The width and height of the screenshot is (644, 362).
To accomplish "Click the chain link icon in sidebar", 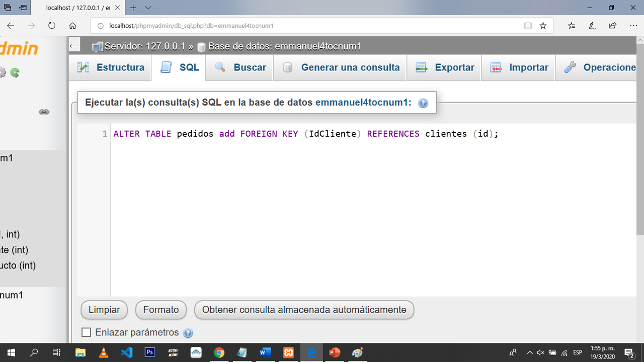I will tap(44, 112).
